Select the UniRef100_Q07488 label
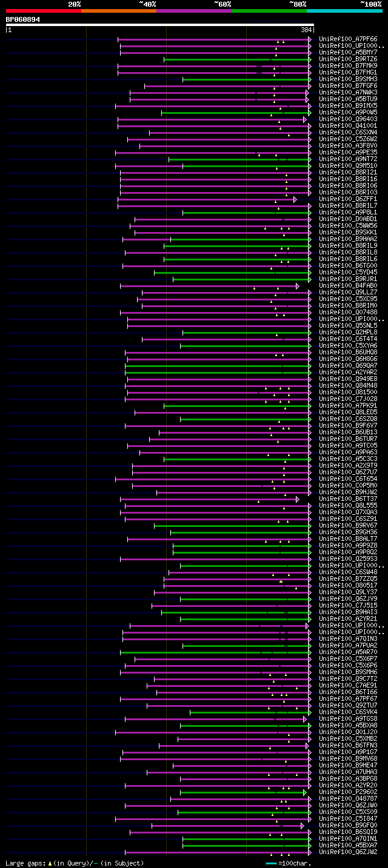Viewport: 388px width, 868px height. tap(348, 313)
